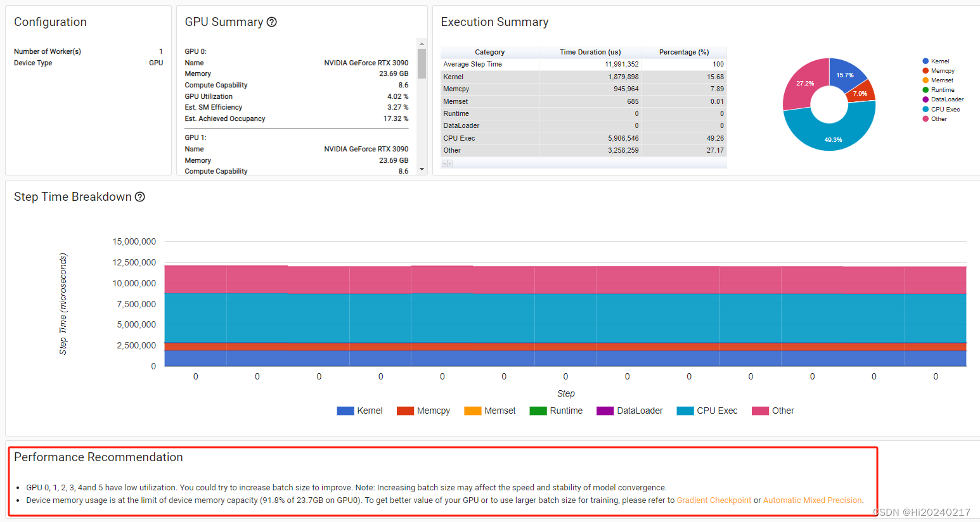The height and width of the screenshot is (522, 980).
Task: Click the Number of Worker(s) label
Action: click(48, 52)
